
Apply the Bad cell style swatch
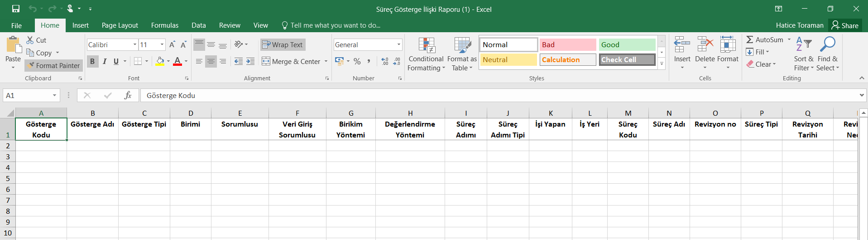click(568, 44)
